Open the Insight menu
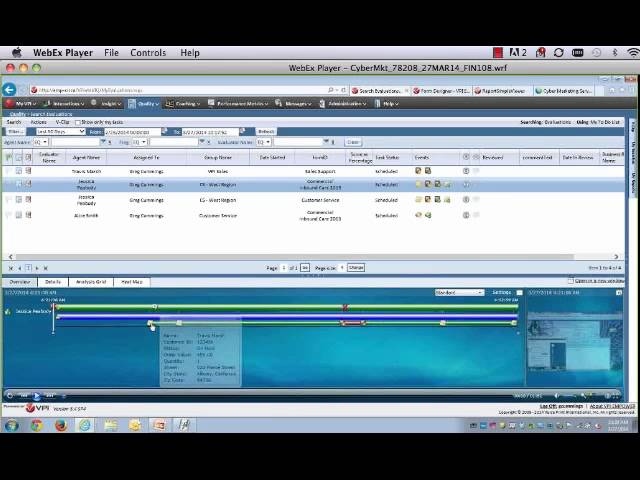The width and height of the screenshot is (640, 480). 107,104
